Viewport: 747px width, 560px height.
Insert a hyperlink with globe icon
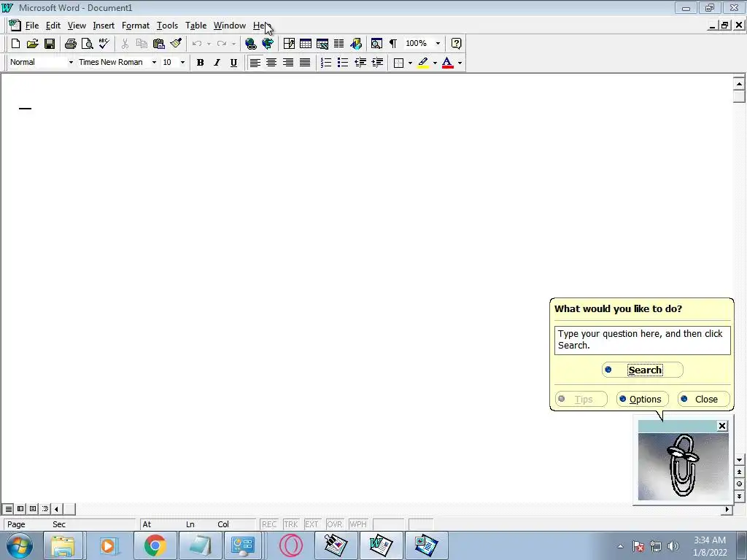coord(251,44)
